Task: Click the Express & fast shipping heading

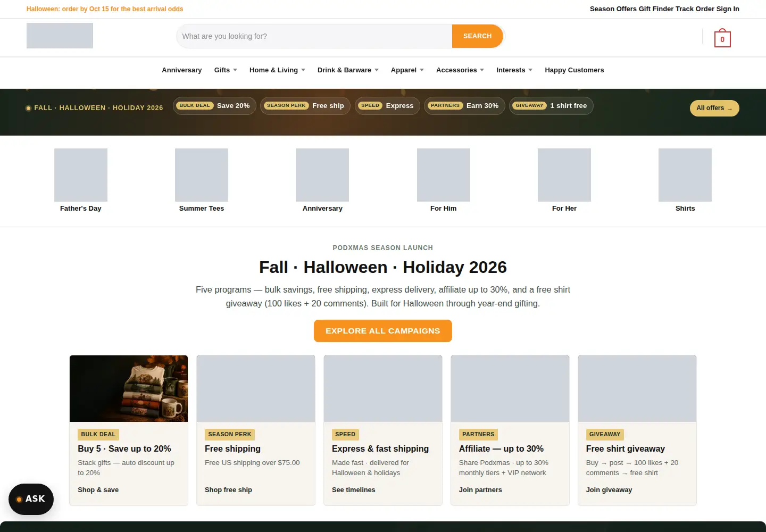Action: [x=380, y=449]
